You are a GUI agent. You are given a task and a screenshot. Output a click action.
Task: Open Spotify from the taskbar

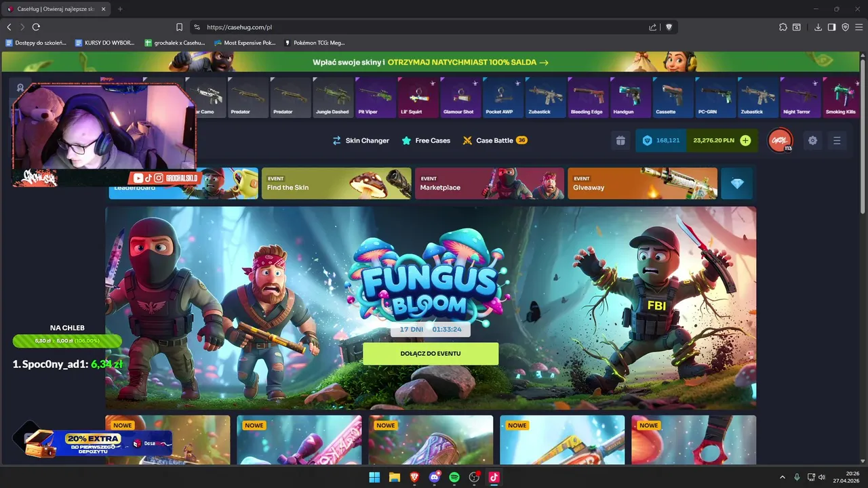(x=454, y=477)
